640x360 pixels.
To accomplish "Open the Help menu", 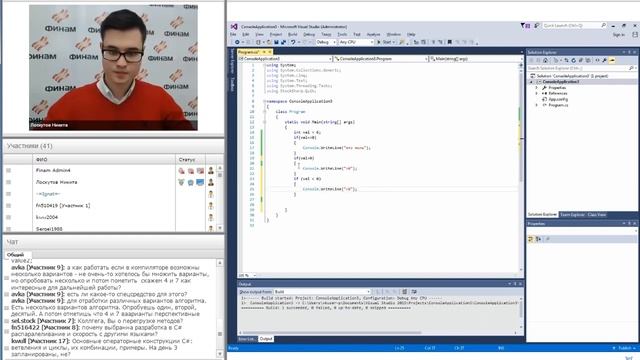I will [411, 35].
